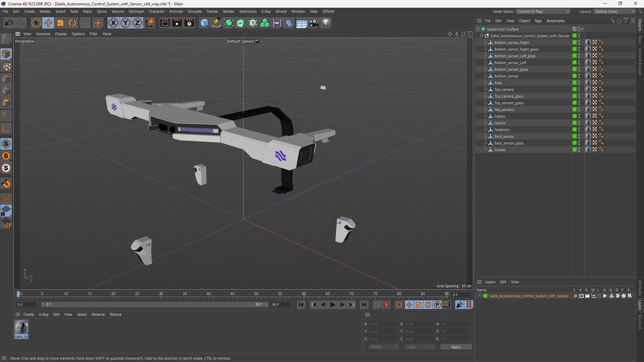Go to start of animation
This screenshot has width=644, height=362.
point(301,305)
